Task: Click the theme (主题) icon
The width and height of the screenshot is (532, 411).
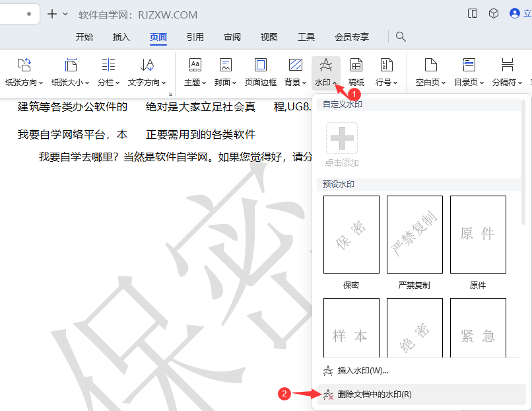Action: click(x=195, y=65)
